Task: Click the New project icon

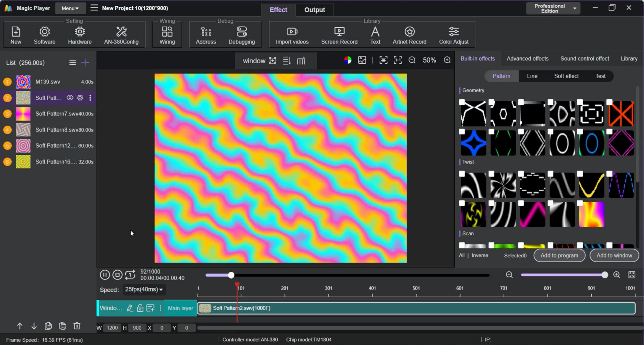Action: click(x=16, y=35)
